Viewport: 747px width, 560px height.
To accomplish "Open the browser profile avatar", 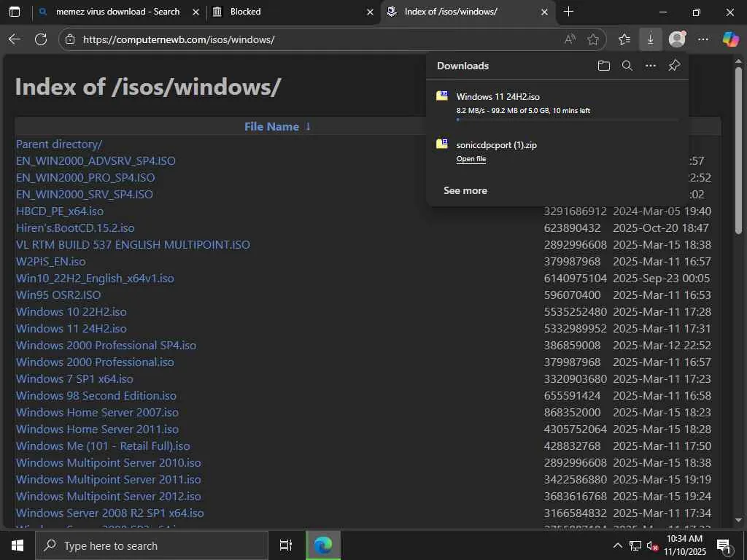I will pos(677,39).
